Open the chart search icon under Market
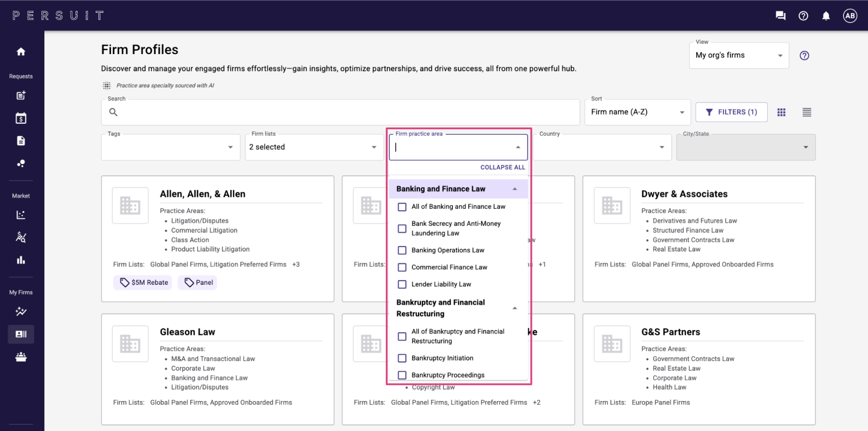 click(21, 237)
